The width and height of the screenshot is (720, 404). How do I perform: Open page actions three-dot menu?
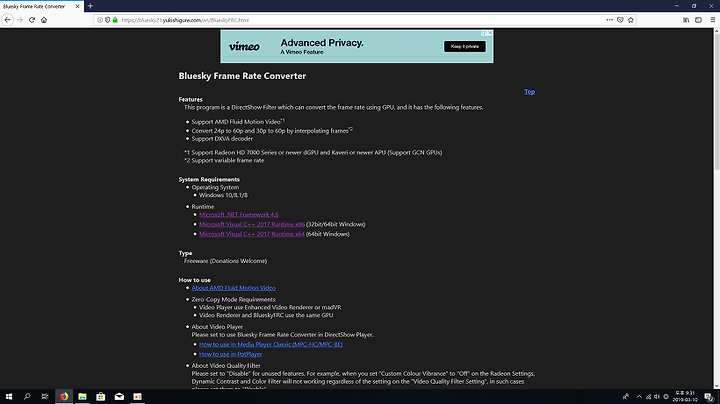609,20
